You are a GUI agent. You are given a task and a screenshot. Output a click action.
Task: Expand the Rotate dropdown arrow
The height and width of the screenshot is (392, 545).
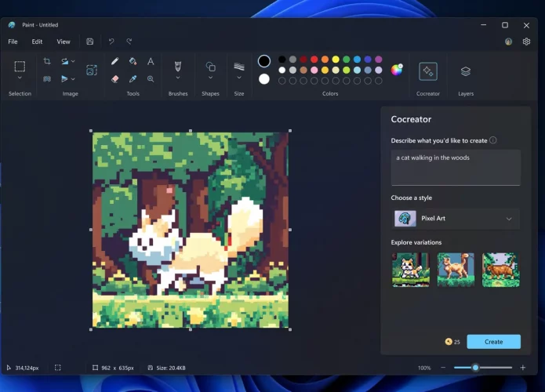click(x=73, y=61)
